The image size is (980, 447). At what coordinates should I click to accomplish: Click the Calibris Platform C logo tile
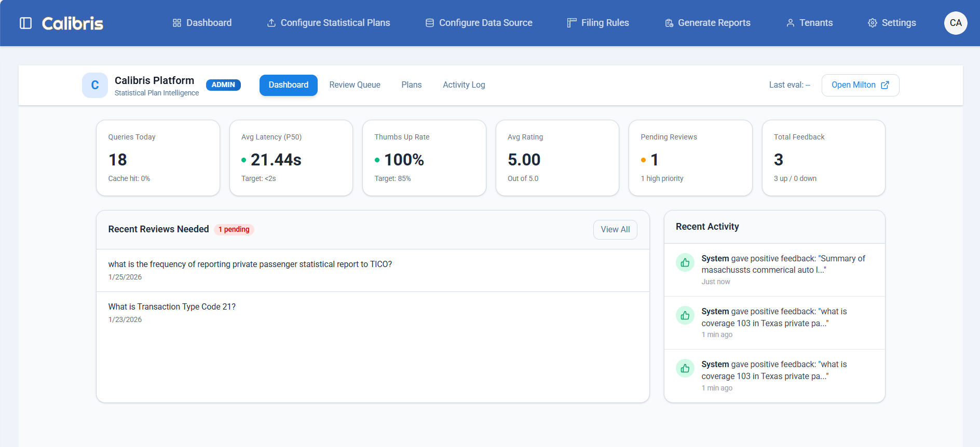(x=95, y=85)
